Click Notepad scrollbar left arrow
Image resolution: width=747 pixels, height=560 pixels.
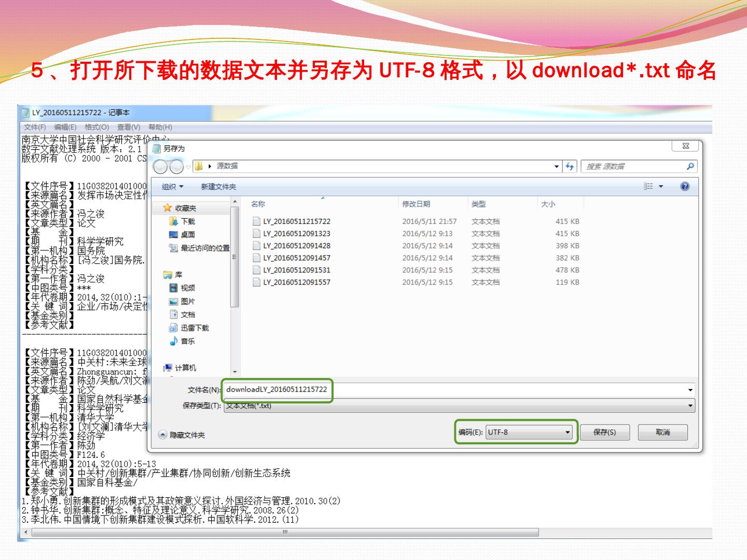(x=25, y=533)
